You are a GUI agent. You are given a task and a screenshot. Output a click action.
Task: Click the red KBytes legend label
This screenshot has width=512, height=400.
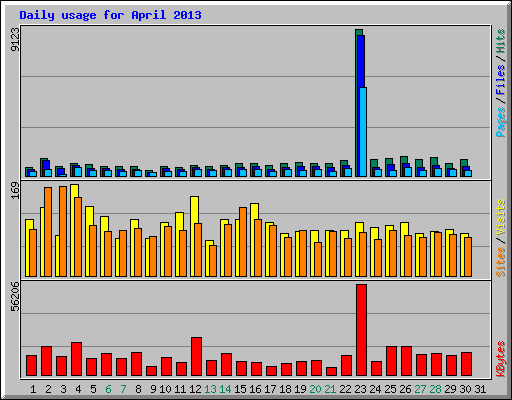coord(501,359)
